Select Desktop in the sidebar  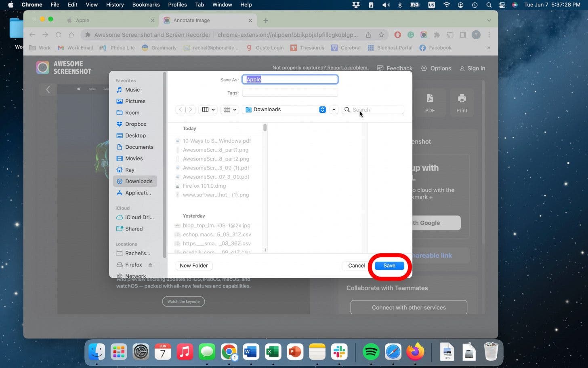(x=135, y=135)
